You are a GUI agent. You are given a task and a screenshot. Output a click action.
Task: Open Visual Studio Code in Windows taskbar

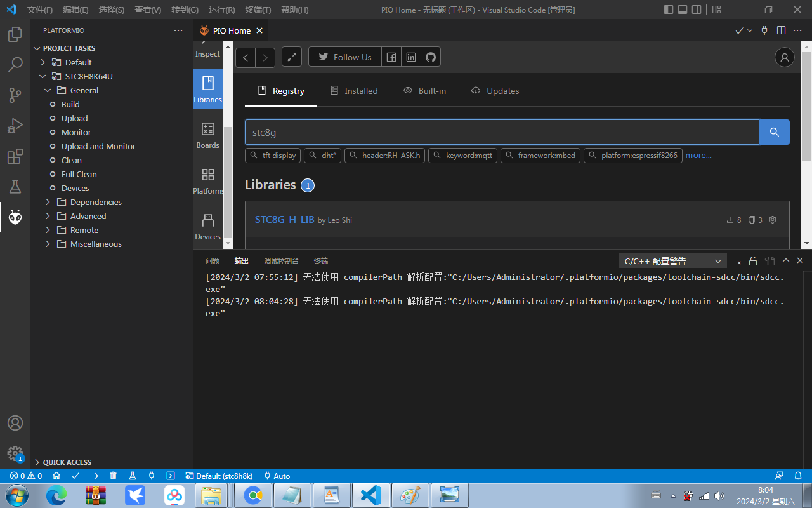370,495
